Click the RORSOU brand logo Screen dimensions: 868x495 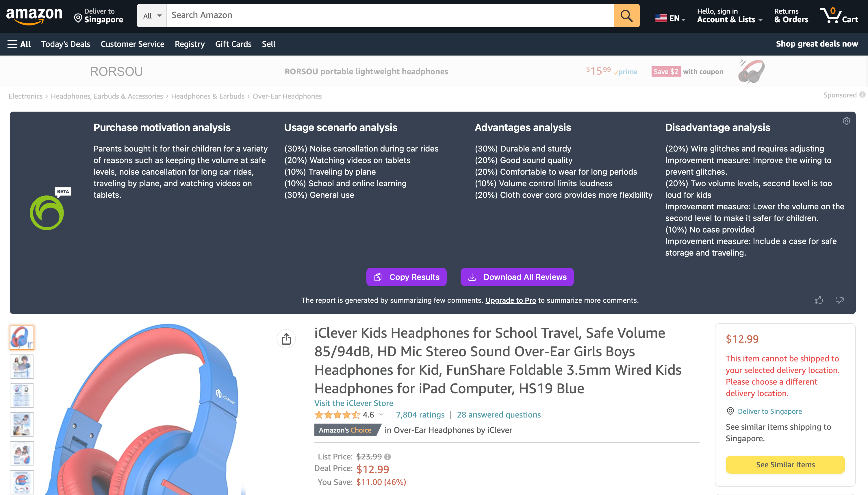(x=116, y=72)
